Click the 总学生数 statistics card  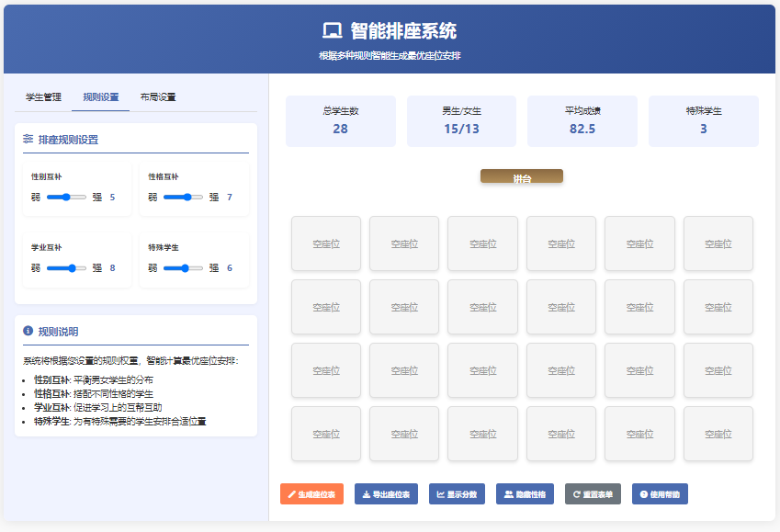(340, 120)
